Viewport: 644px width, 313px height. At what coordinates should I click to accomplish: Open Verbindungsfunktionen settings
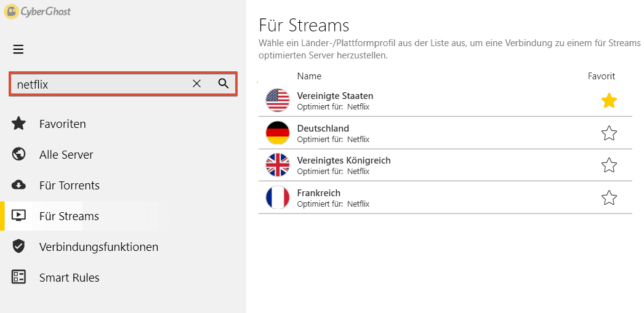pyautogui.click(x=99, y=247)
